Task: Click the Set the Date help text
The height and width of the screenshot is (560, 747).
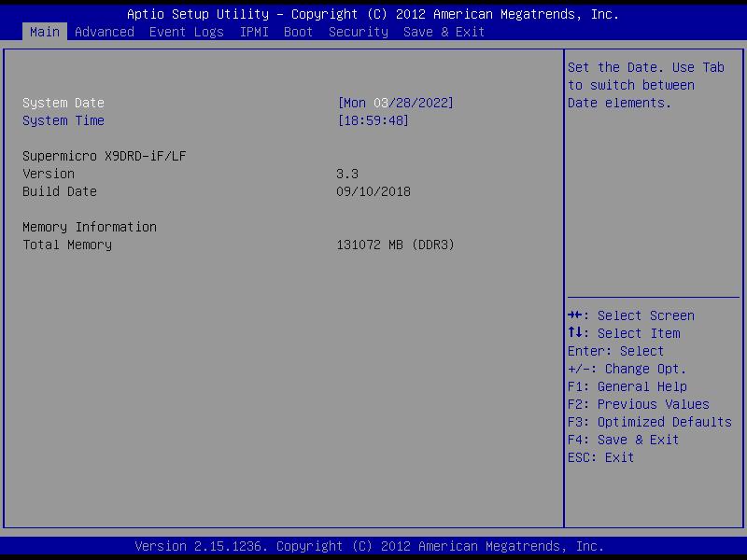Action: tap(646, 85)
